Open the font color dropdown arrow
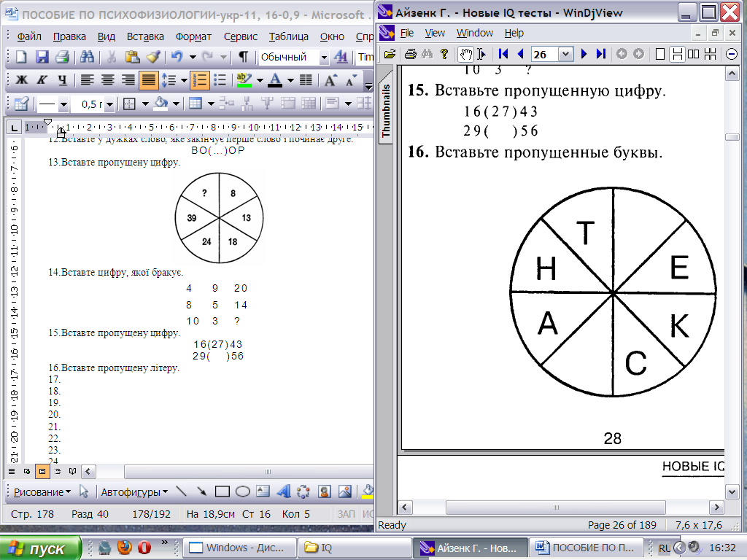The width and height of the screenshot is (747, 560). pyautogui.click(x=290, y=80)
